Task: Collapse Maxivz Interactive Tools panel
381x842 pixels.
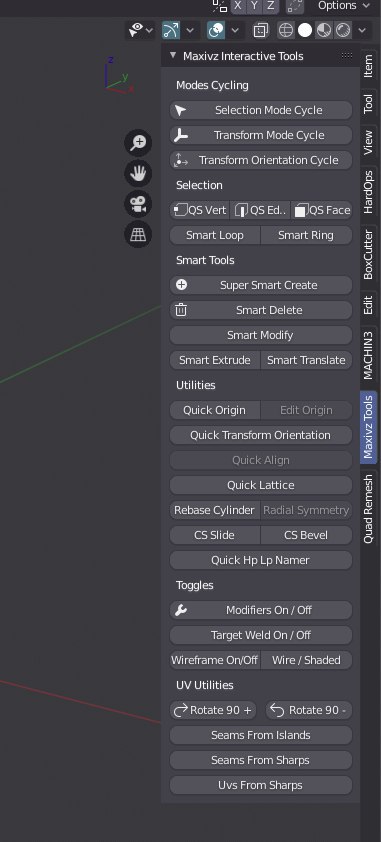Action: click(173, 55)
